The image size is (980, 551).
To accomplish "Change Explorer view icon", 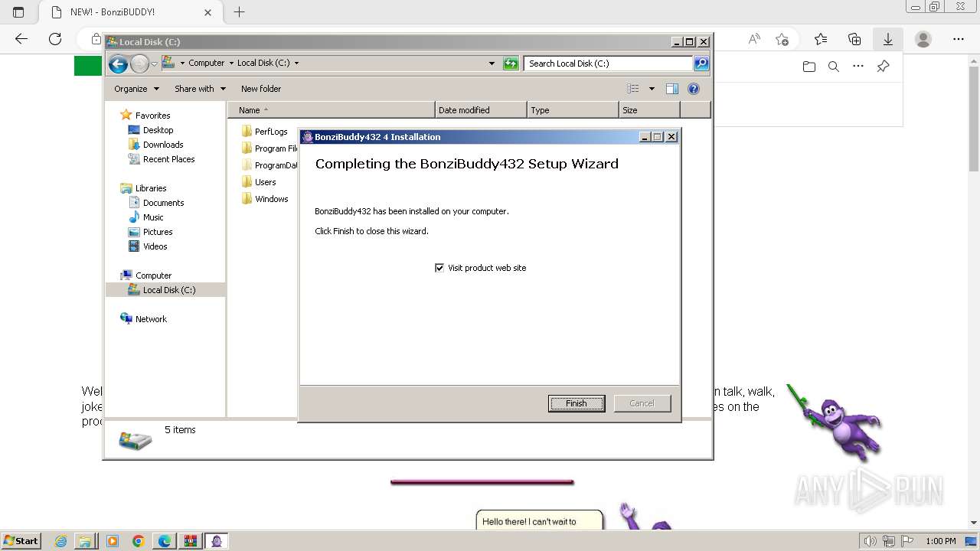I will coord(633,89).
